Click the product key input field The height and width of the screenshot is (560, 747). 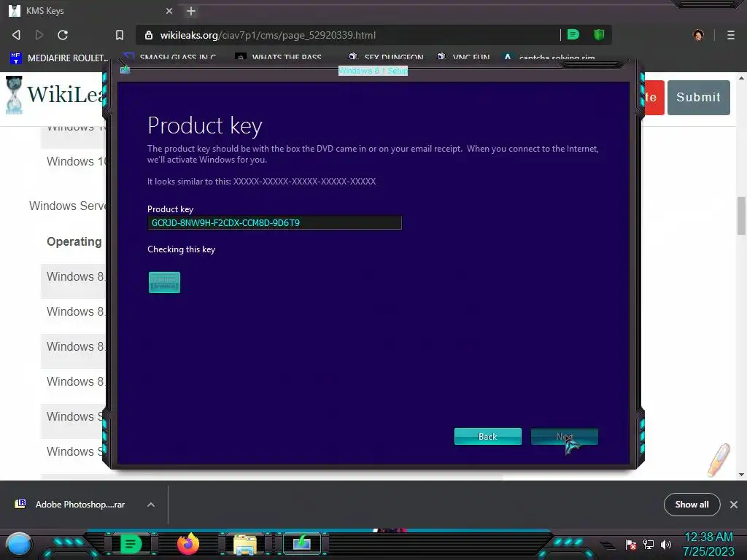tap(274, 223)
